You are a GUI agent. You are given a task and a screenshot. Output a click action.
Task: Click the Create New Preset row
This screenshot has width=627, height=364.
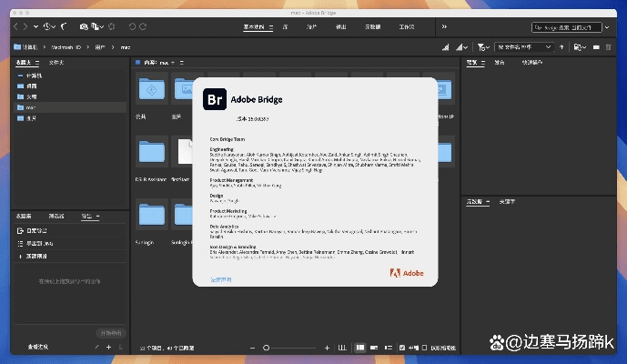(x=70, y=256)
